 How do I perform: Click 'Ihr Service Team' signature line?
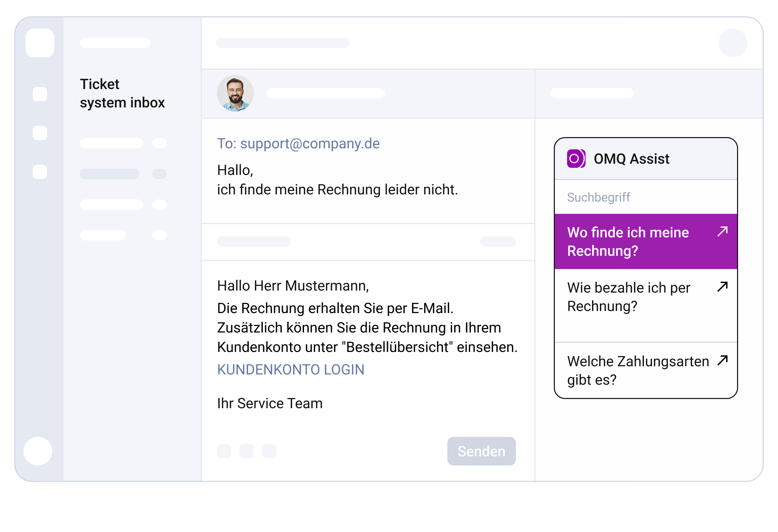pyautogui.click(x=270, y=403)
